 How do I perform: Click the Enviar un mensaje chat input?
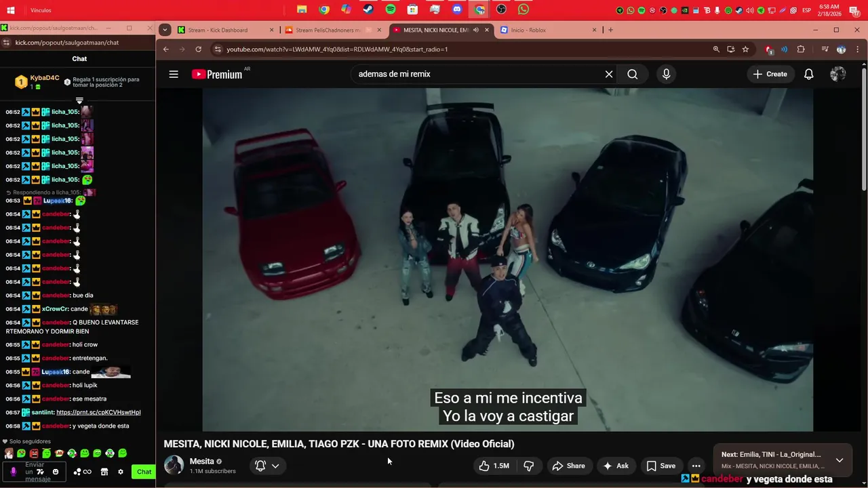click(x=34, y=472)
